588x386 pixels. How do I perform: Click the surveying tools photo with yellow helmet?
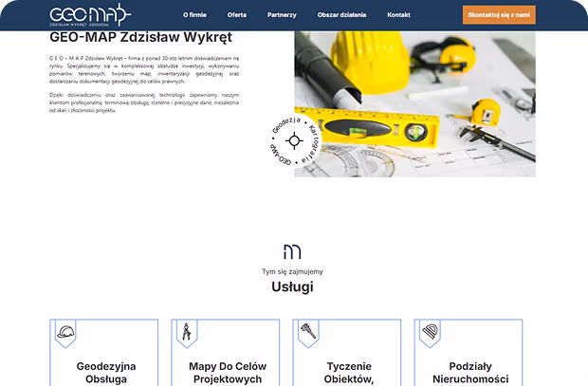click(x=414, y=104)
